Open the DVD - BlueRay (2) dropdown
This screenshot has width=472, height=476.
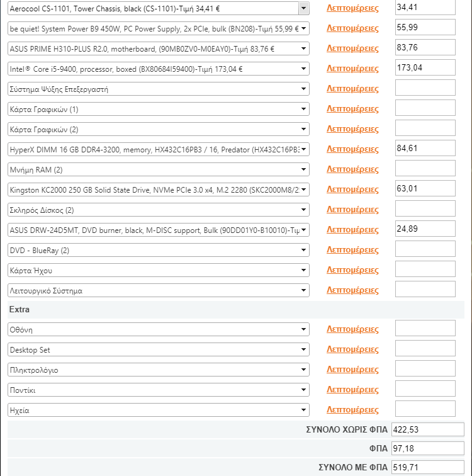pyautogui.click(x=159, y=250)
